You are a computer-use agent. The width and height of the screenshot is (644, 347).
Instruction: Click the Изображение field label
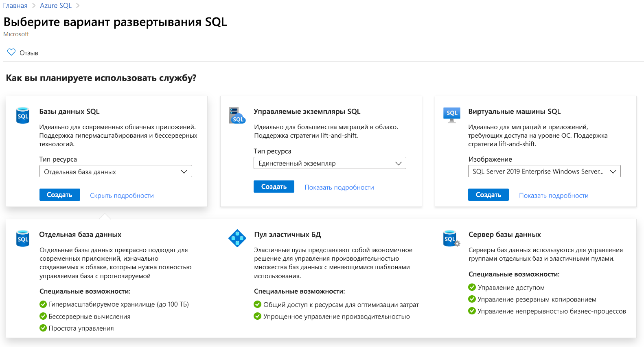click(x=490, y=159)
